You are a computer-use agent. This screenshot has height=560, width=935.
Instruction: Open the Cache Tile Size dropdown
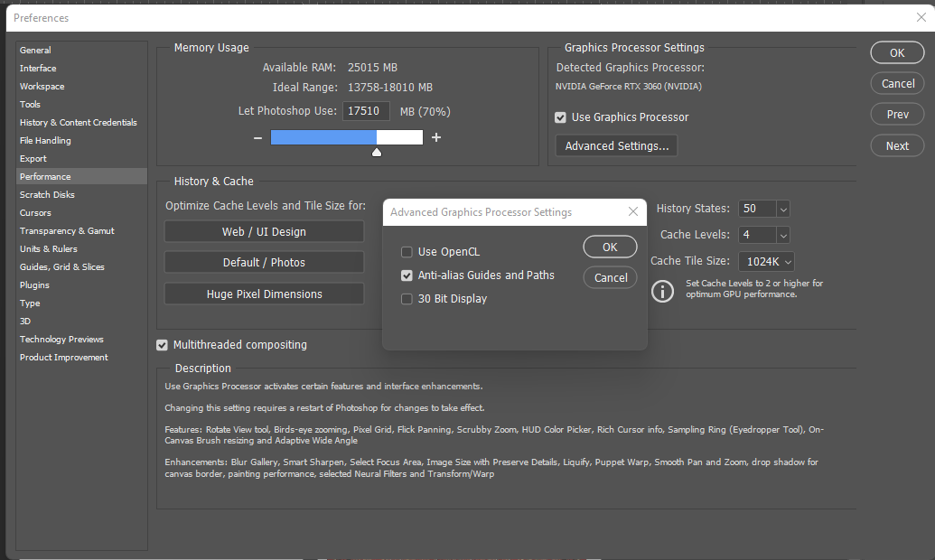pyautogui.click(x=789, y=261)
